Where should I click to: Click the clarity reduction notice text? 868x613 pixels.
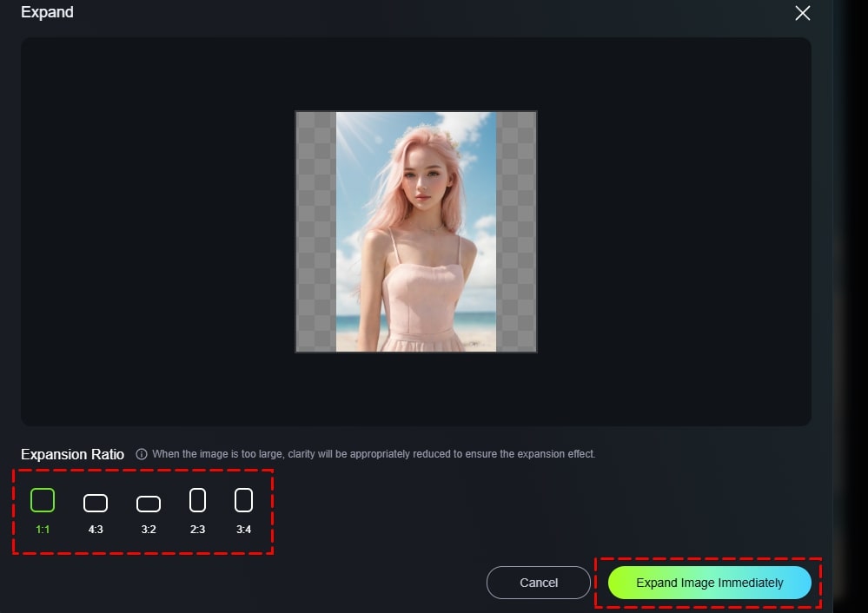(374, 454)
